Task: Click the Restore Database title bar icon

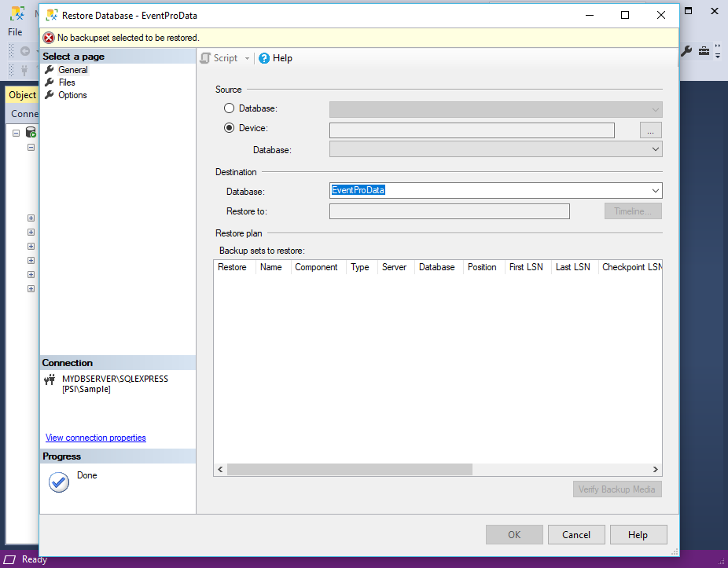Action: (52, 15)
